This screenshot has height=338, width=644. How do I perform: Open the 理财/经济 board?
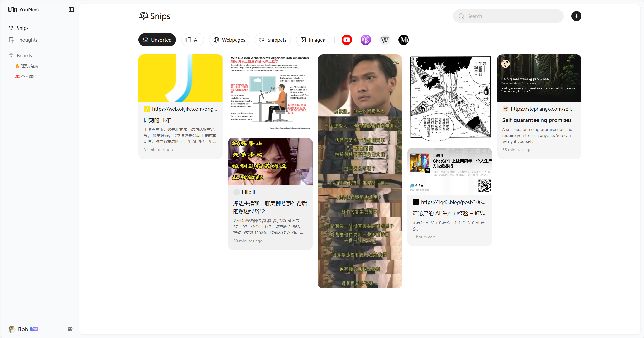[x=30, y=66]
